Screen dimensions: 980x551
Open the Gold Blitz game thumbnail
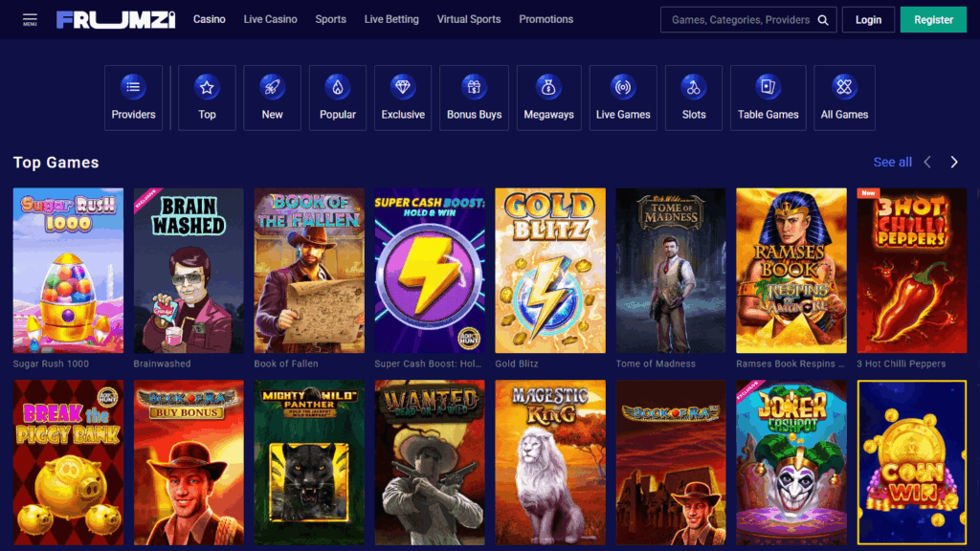(x=549, y=271)
